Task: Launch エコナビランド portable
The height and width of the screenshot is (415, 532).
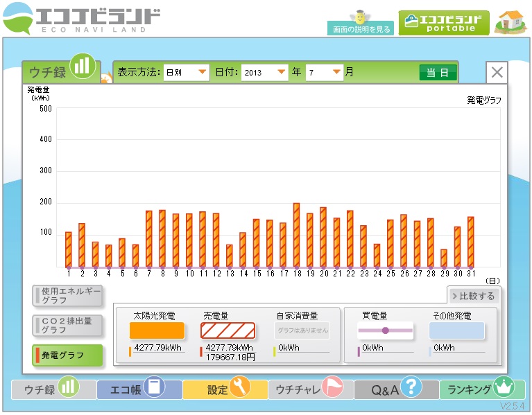Action: [444, 23]
